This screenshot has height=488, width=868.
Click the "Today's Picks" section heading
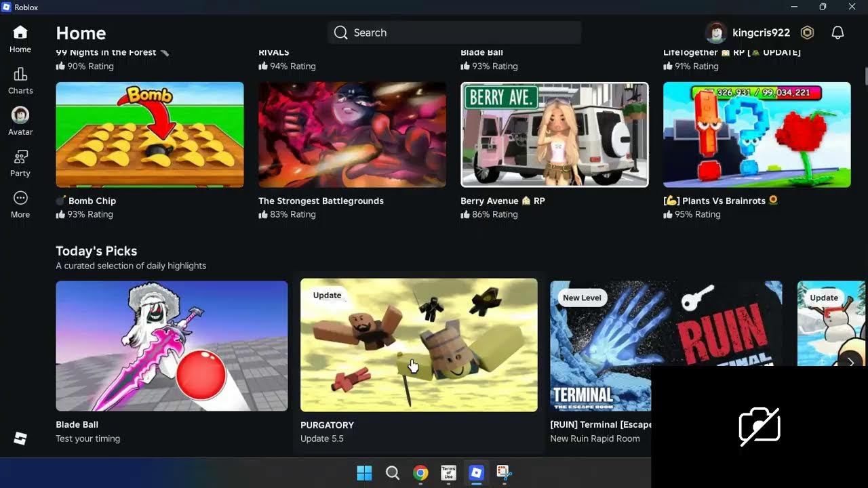96,251
